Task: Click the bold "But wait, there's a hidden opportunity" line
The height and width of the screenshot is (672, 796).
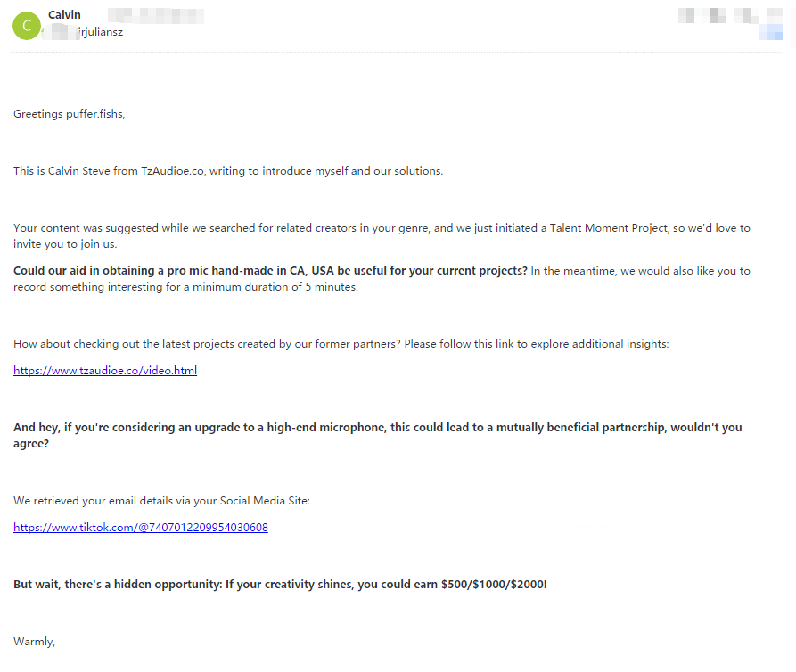Action: [280, 585]
